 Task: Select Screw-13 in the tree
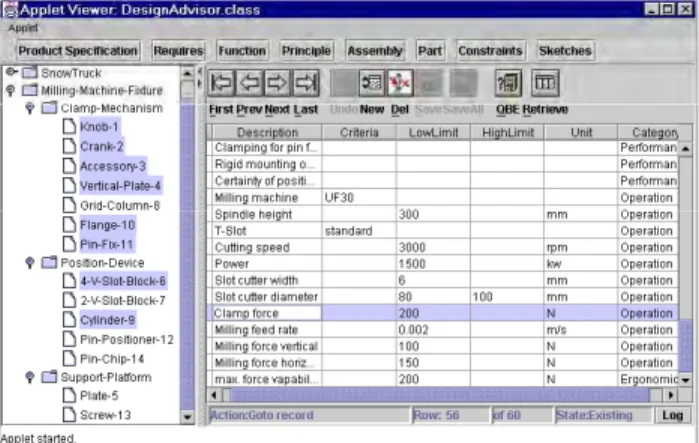pos(105,415)
